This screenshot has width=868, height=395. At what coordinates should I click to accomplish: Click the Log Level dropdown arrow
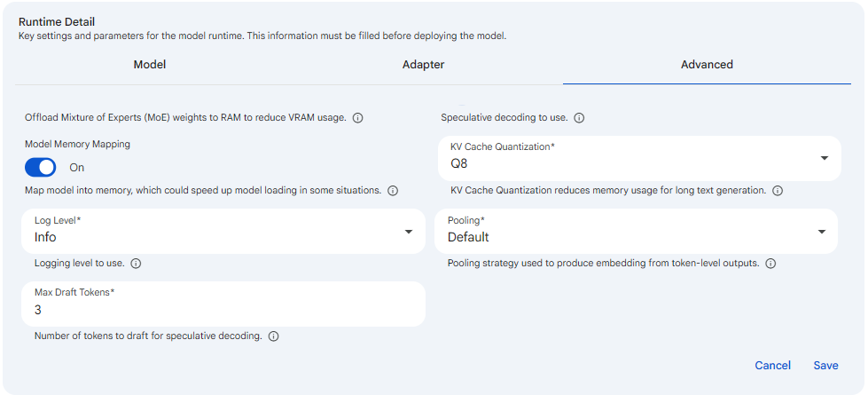pos(409,232)
